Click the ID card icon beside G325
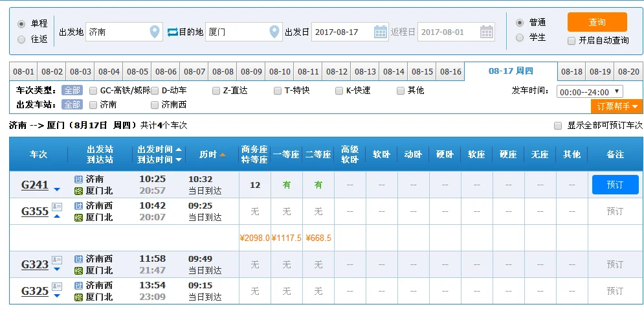 (x=57, y=287)
